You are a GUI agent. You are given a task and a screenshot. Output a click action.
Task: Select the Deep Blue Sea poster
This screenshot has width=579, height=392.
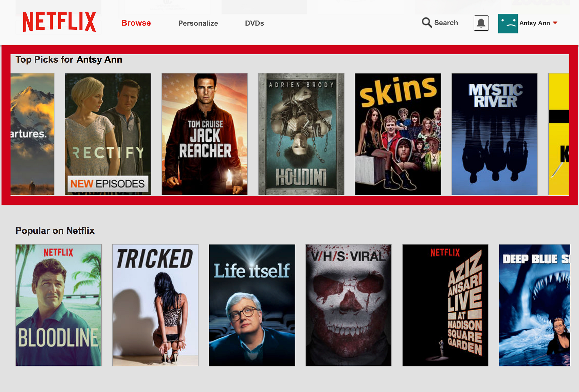point(534,305)
